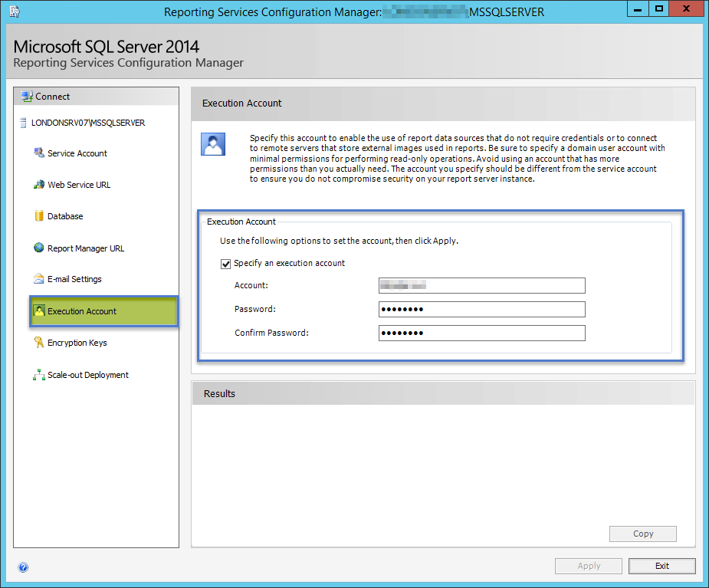Select the Execution Account page
The width and height of the screenshot is (709, 588).
[x=104, y=311]
